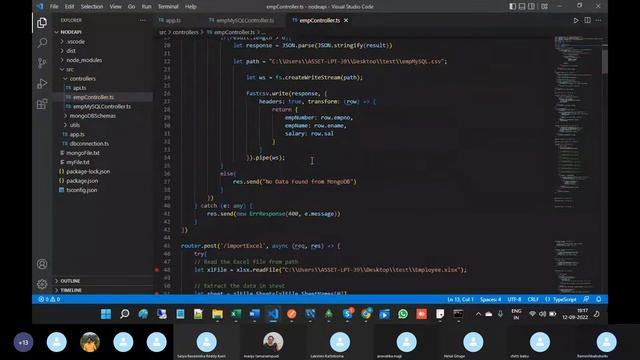Image resolution: width=640 pixels, height=360 pixels.
Task: Open the Run menu
Action: coord(146,7)
